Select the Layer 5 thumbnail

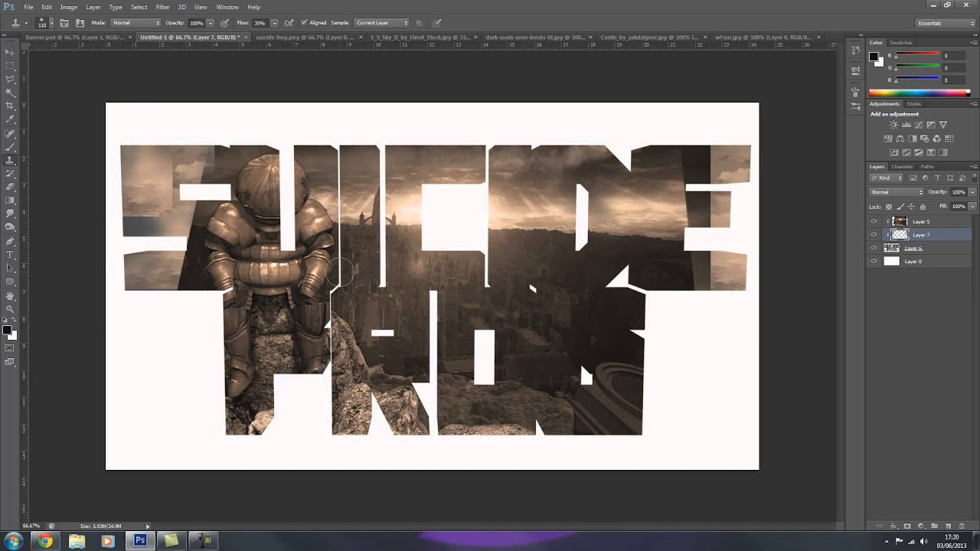[x=900, y=221]
